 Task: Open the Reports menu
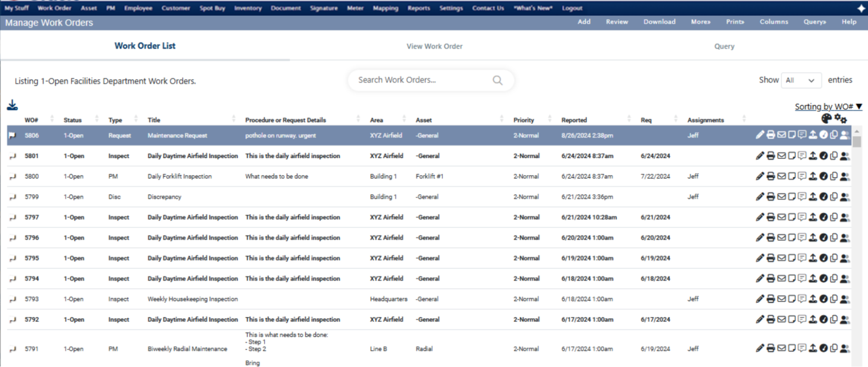point(419,8)
